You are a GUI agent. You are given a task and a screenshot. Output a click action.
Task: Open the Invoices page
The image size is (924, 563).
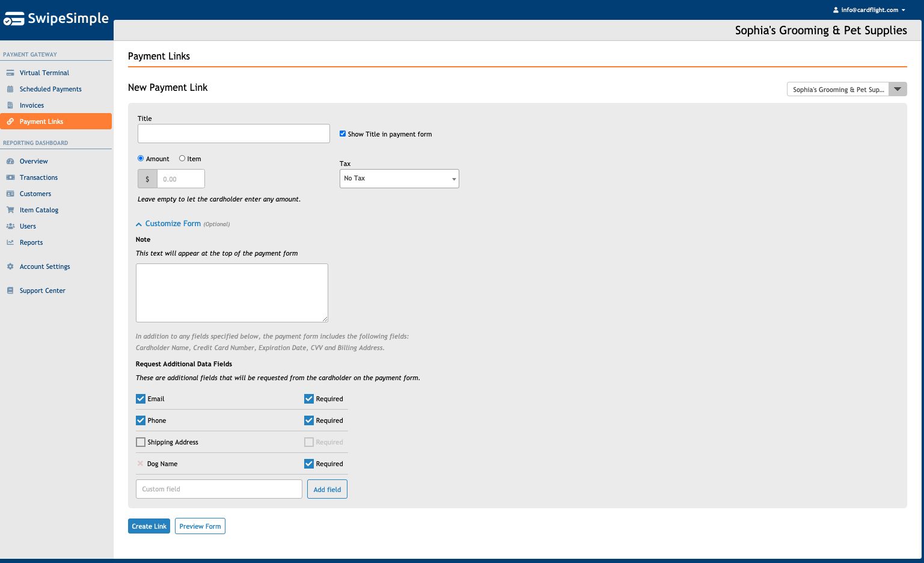tap(31, 105)
